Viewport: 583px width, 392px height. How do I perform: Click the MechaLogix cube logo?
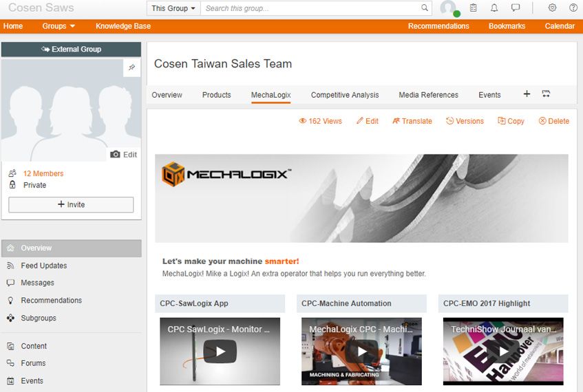click(173, 174)
